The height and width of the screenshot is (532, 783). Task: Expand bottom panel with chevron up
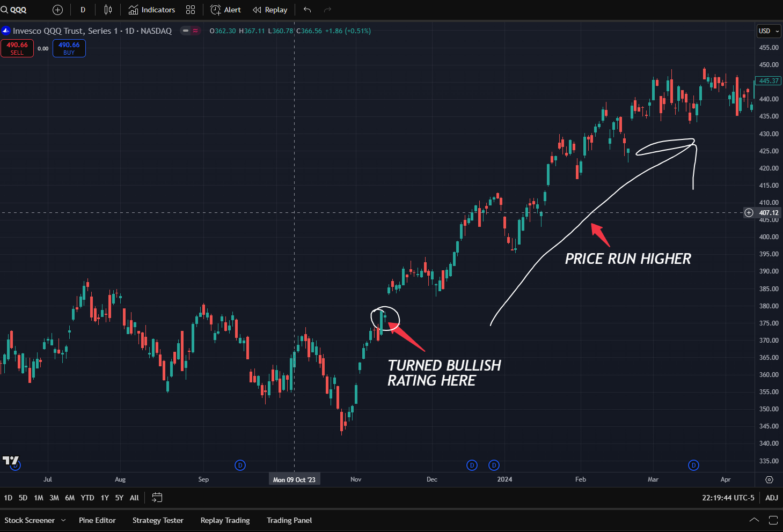(x=754, y=520)
